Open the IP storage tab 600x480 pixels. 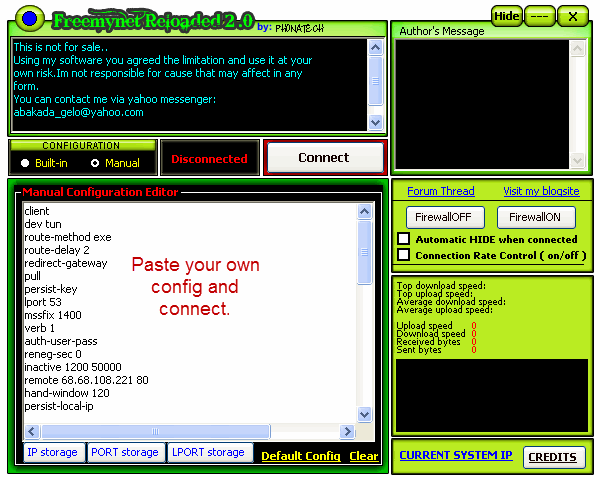54,452
